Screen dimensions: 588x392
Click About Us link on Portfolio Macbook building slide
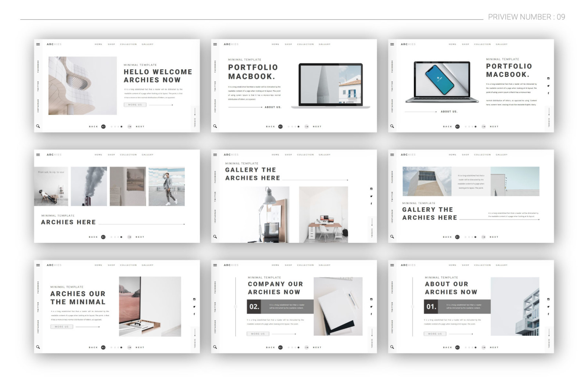[273, 107]
